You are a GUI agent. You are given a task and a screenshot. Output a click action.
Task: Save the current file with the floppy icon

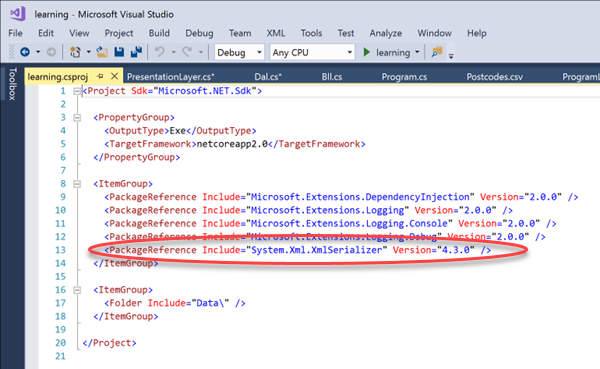pos(119,52)
